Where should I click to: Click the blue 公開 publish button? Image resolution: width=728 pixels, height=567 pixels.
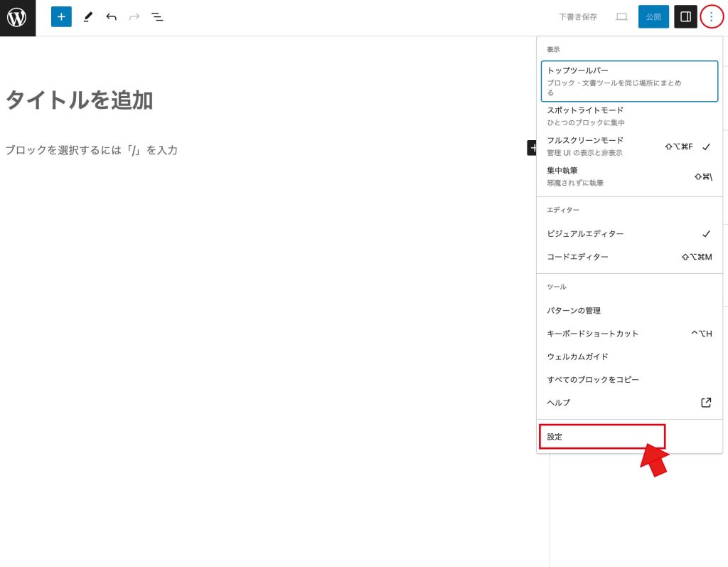(x=653, y=17)
